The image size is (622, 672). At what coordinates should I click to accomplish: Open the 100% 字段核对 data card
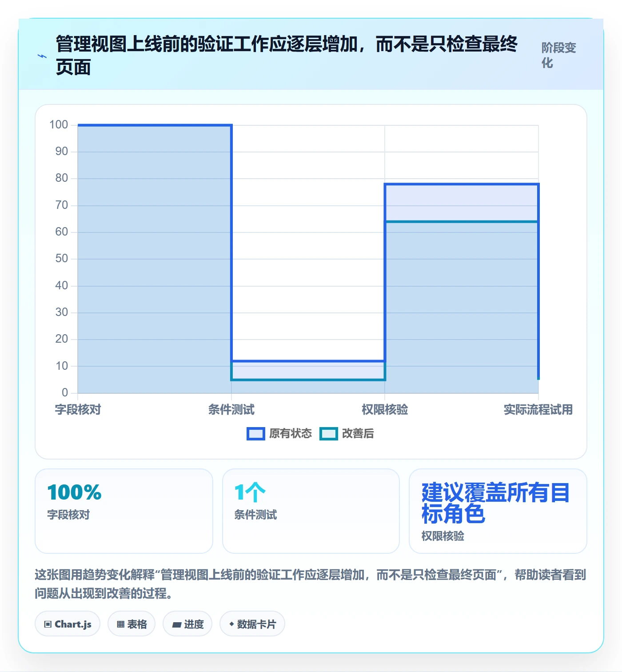pos(124,511)
